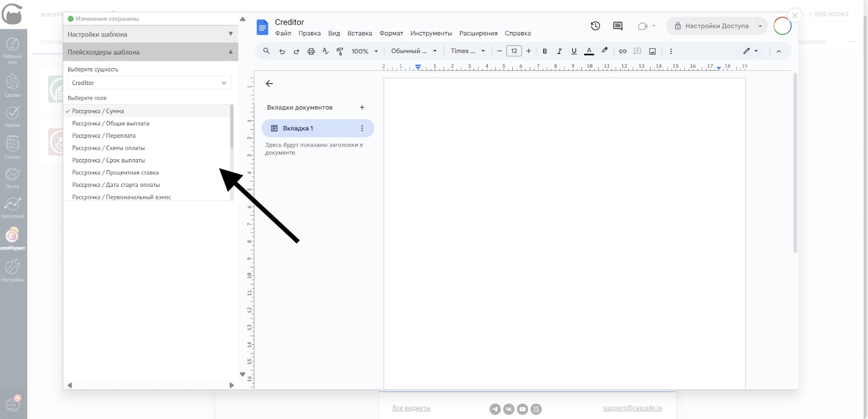Viewport: 868px width, 419px height.
Task: Open the Вид menu
Action: pyautogui.click(x=334, y=33)
